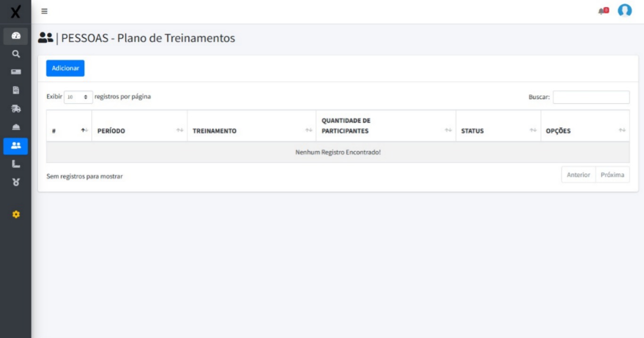The image size is (644, 338).
Task: Click the Adicionar button
Action: click(65, 68)
